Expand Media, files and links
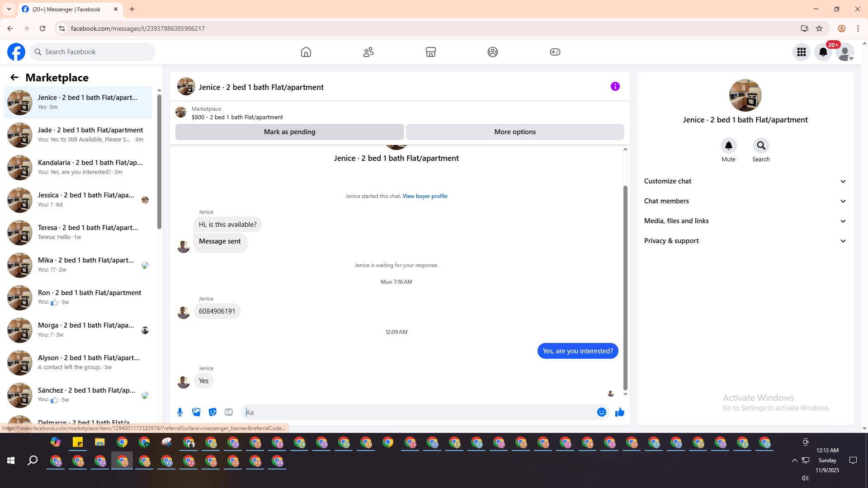This screenshot has width=868, height=488. tap(745, 221)
